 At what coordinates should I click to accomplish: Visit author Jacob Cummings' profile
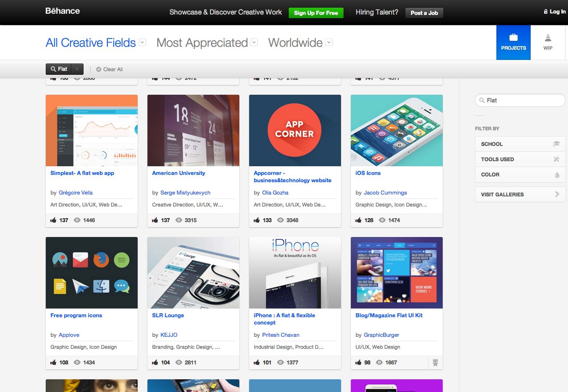pos(385,193)
